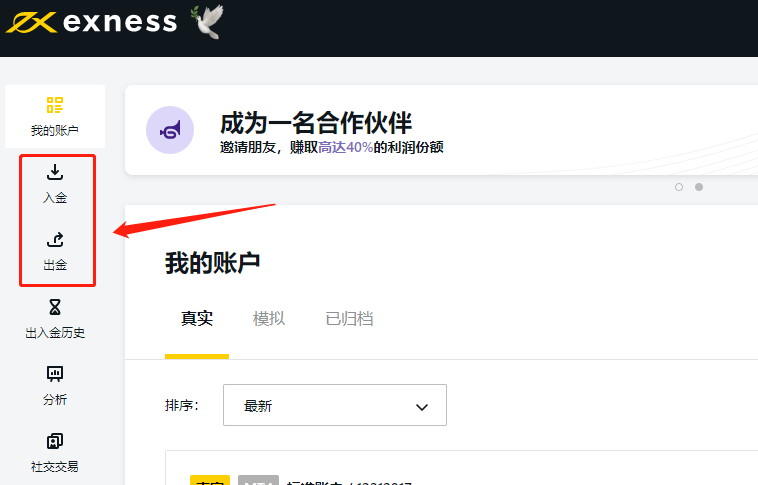Click the 排序: label
Viewport: 758px width, 485px height.
coord(182,405)
